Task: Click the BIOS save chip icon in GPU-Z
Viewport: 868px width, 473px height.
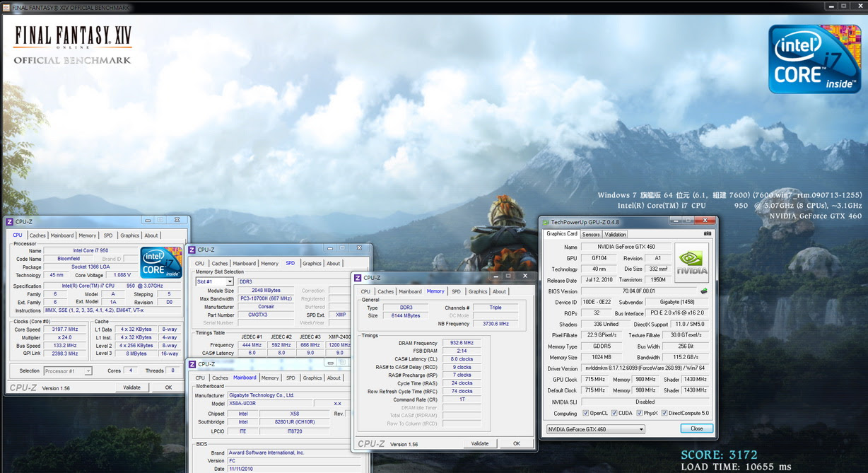Action: coord(704,291)
